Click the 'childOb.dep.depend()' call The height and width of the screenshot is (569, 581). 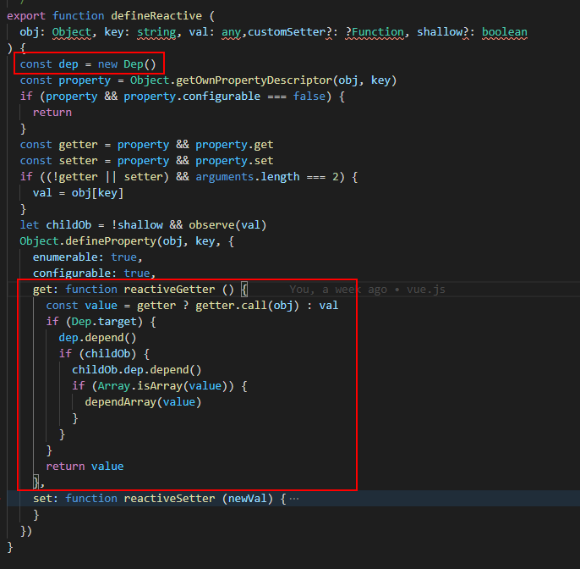click(x=137, y=370)
